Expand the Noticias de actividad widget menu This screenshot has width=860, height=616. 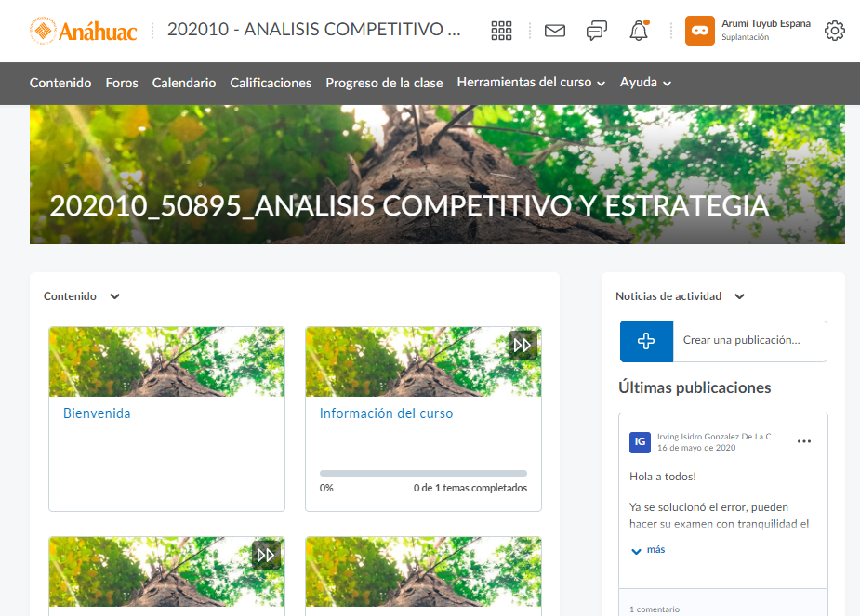coord(739,296)
